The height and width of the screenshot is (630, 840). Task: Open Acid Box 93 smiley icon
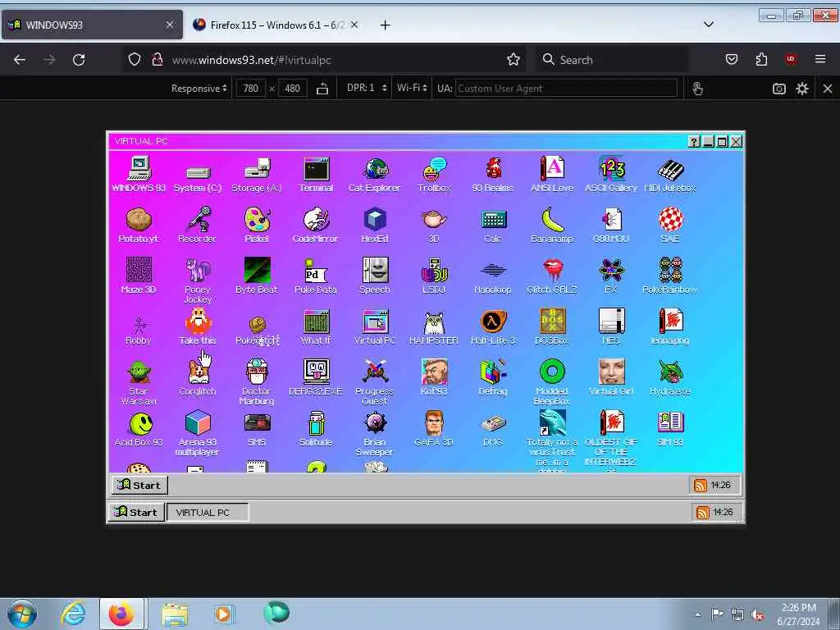(x=139, y=428)
